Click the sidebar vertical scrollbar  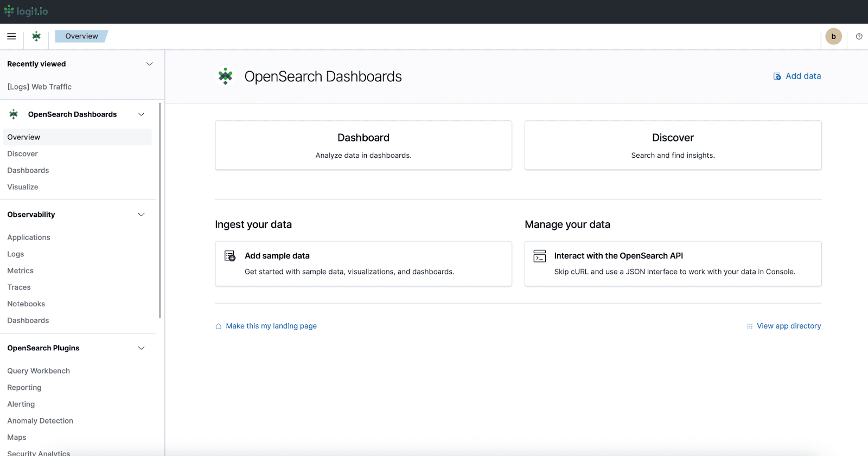tap(160, 210)
